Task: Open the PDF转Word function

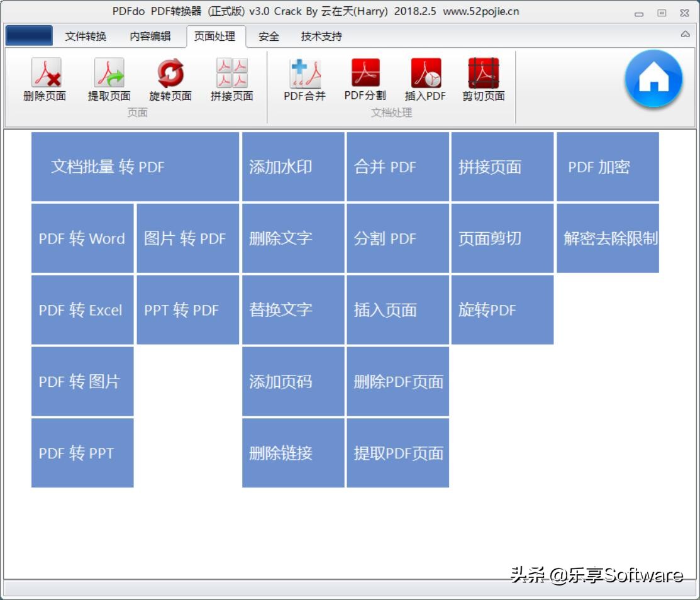Action: 82,238
